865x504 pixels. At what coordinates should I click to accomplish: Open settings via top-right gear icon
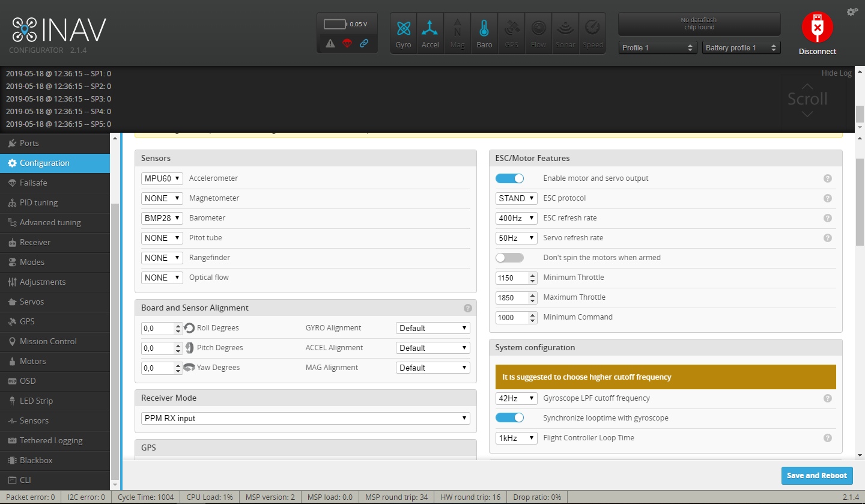pyautogui.click(x=852, y=12)
